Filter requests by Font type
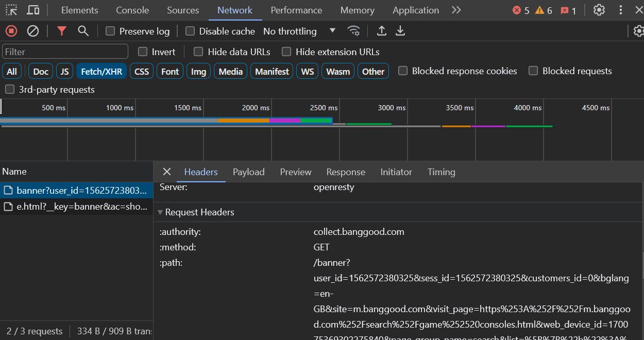Image resolution: width=644 pixels, height=340 pixels. pos(170,71)
